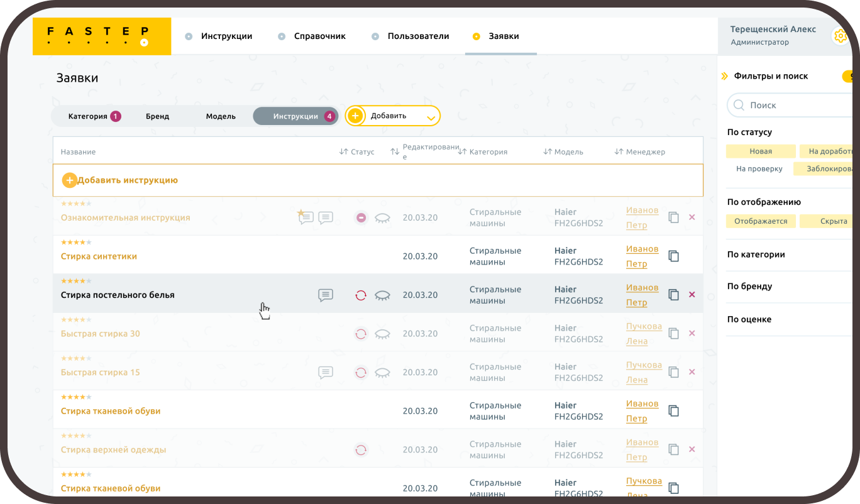Image resolution: width=860 pixels, height=504 pixels.
Task: Click refresh status icon of Быстрая стирка 15
Action: [361, 373]
